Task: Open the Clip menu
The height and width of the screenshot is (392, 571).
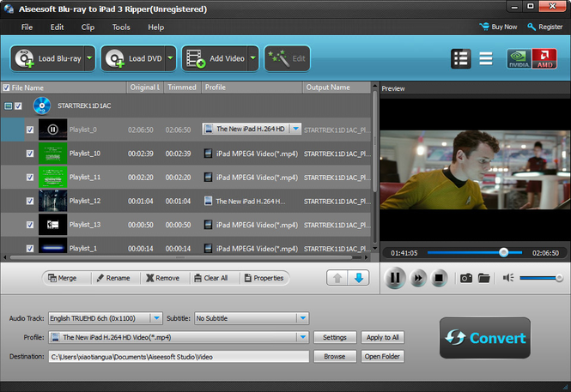Action: pyautogui.click(x=88, y=27)
